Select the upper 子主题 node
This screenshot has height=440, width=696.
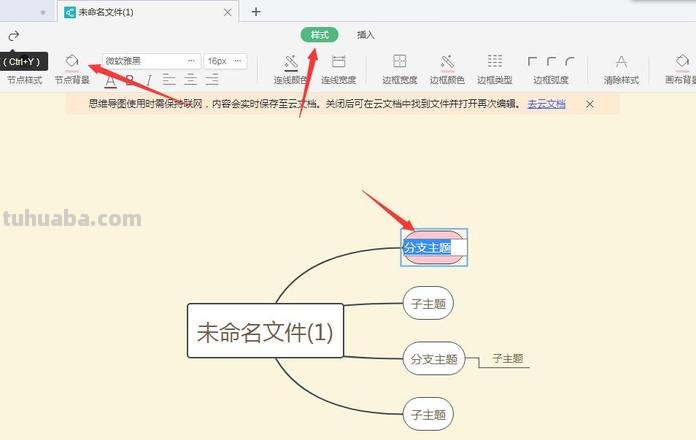[428, 304]
